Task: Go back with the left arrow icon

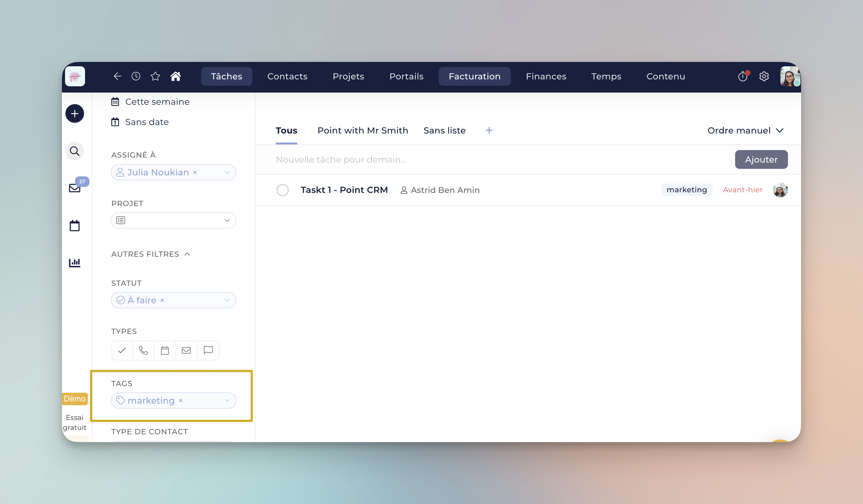Action: (x=118, y=76)
